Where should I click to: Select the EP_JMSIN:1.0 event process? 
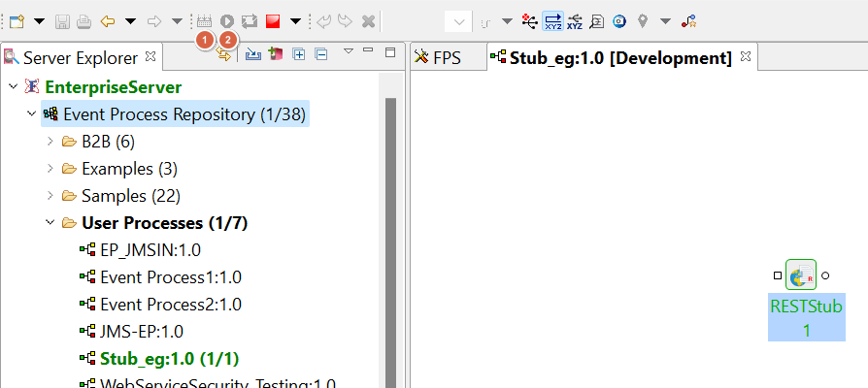[x=150, y=249]
